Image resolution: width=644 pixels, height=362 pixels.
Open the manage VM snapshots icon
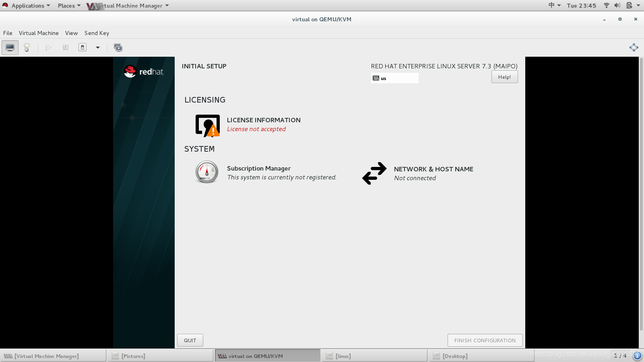coord(118,47)
